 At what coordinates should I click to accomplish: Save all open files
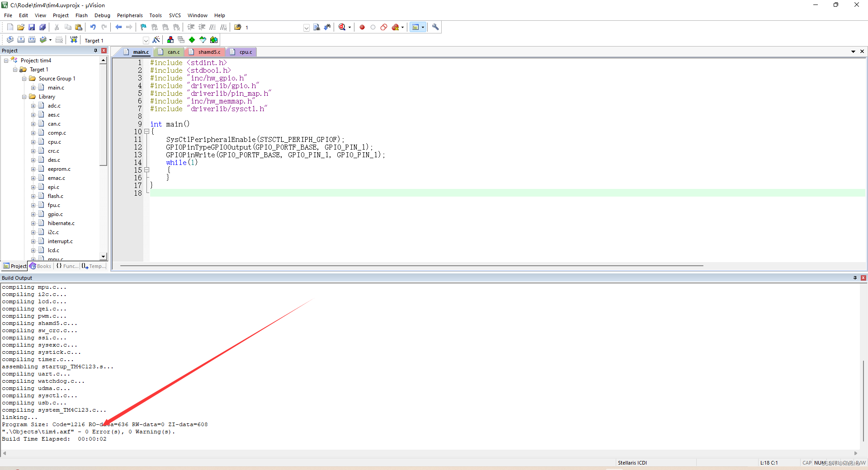point(42,27)
